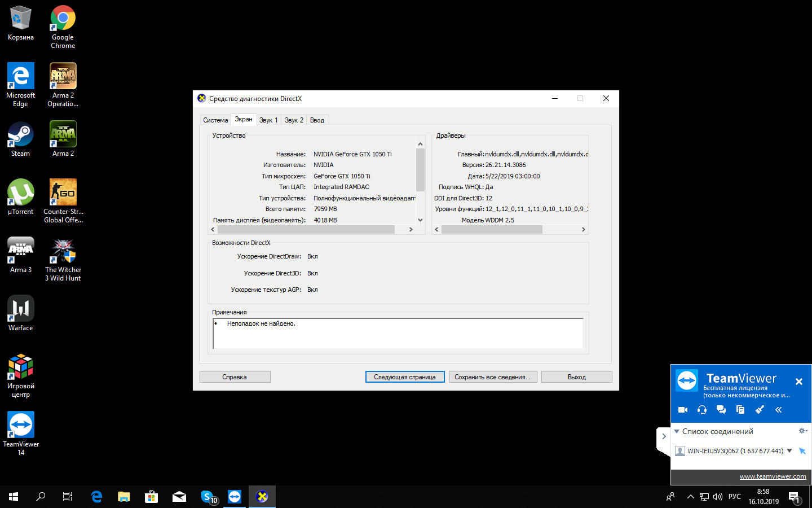Select the Экран tab
This screenshot has width=812, height=508.
(x=244, y=119)
